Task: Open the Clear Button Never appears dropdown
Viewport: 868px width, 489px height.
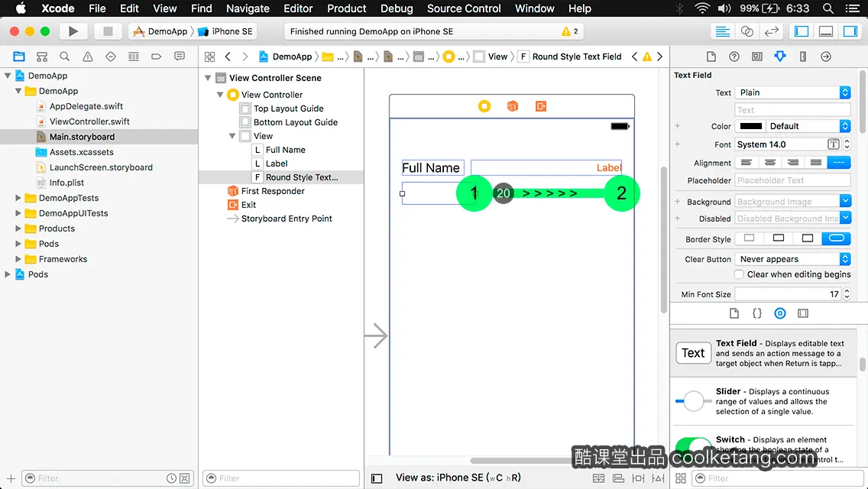Action: (792, 259)
